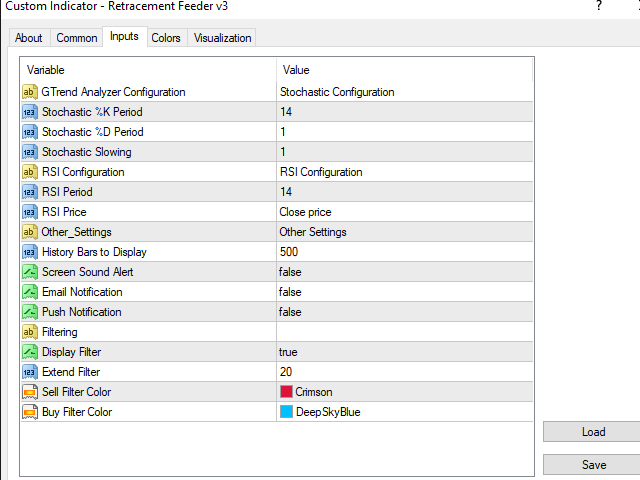Screen dimensions: 640x480
Task: Click the Load button
Action: pos(593,432)
